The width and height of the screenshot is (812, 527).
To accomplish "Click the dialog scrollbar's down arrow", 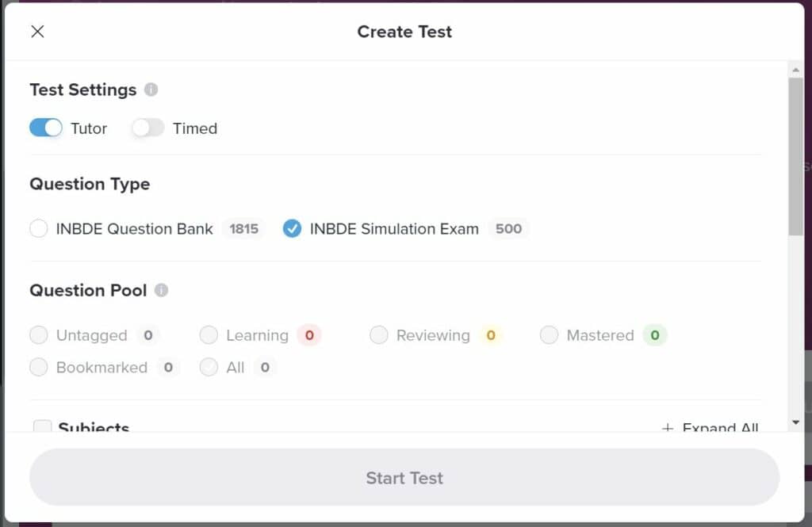I will (797, 422).
